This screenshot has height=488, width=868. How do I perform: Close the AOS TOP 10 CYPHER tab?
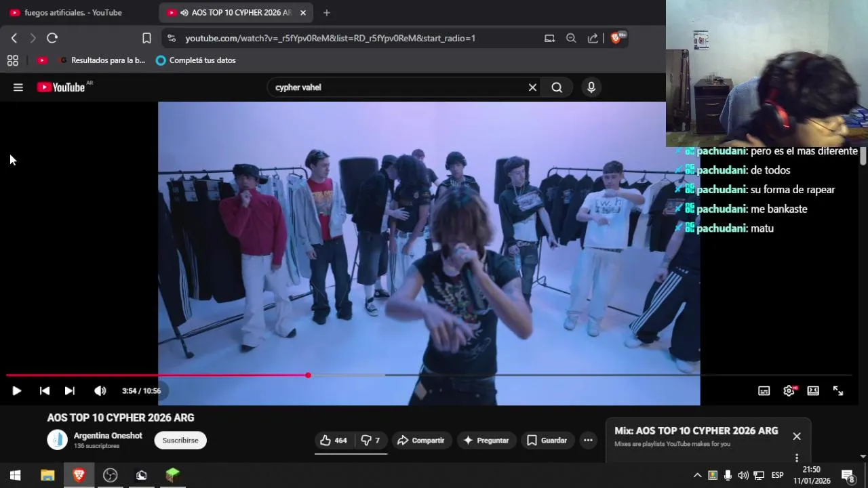tap(303, 13)
